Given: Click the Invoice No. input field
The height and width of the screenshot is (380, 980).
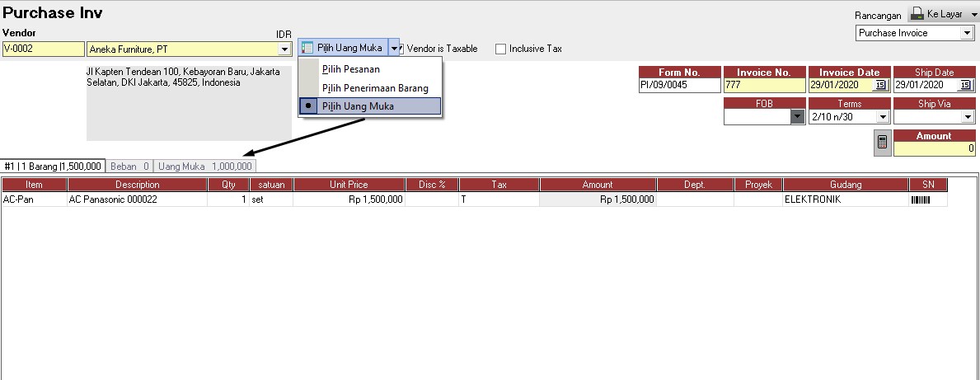Looking at the screenshot, I should (763, 86).
